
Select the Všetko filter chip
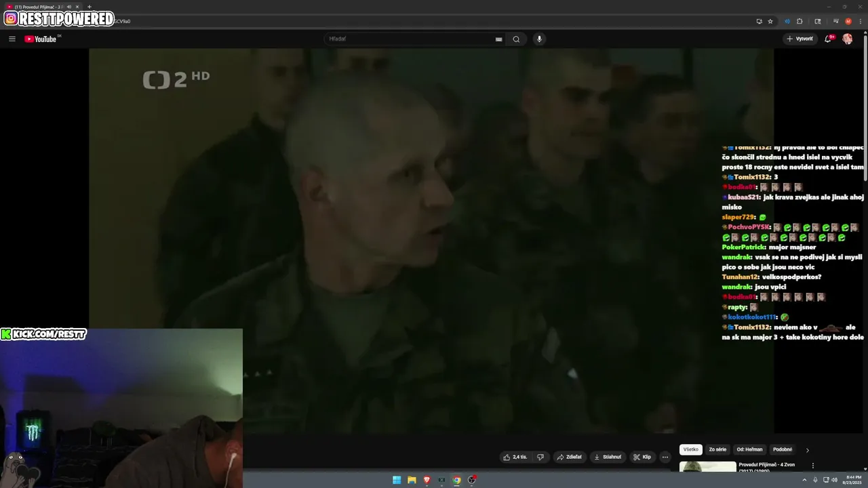click(690, 449)
